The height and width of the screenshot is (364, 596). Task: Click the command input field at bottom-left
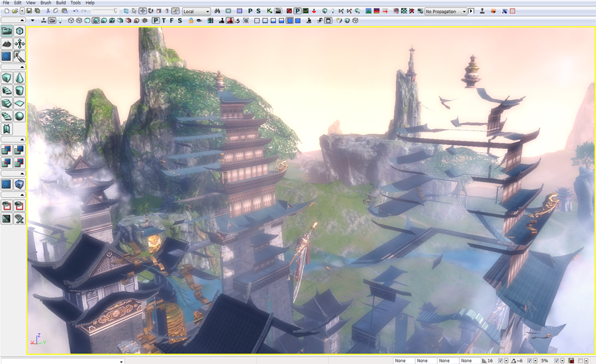pyautogui.click(x=62, y=361)
